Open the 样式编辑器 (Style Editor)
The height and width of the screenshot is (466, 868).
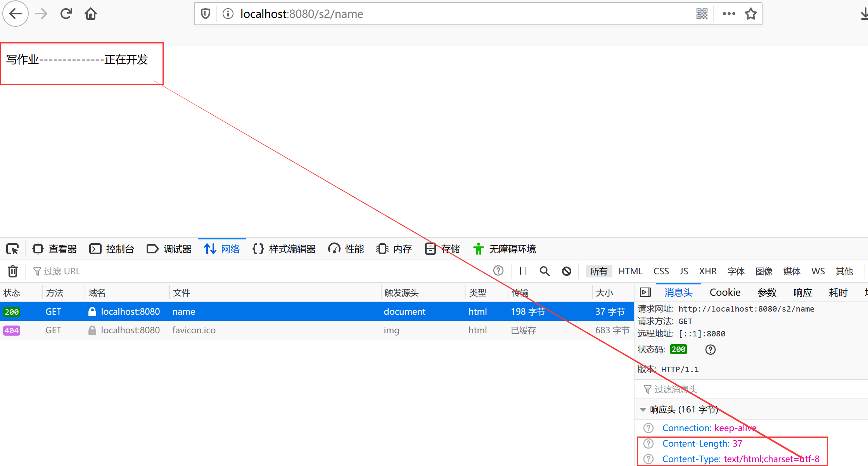pos(284,249)
